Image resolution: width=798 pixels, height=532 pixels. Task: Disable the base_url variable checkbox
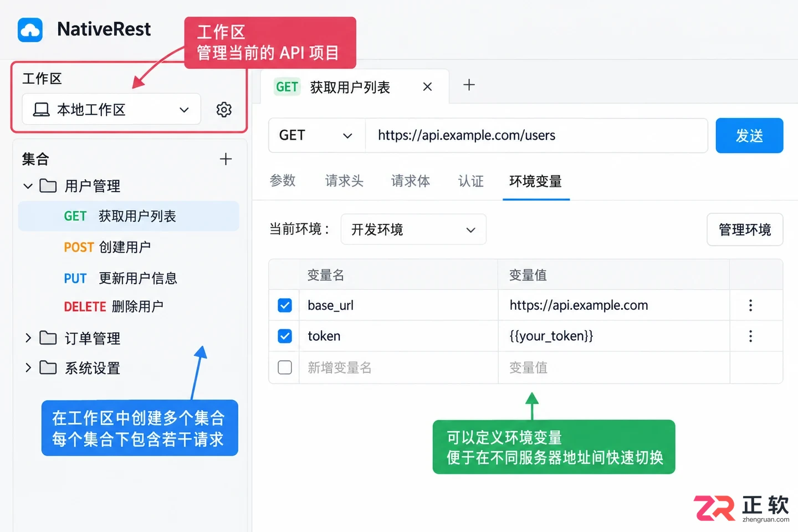285,305
